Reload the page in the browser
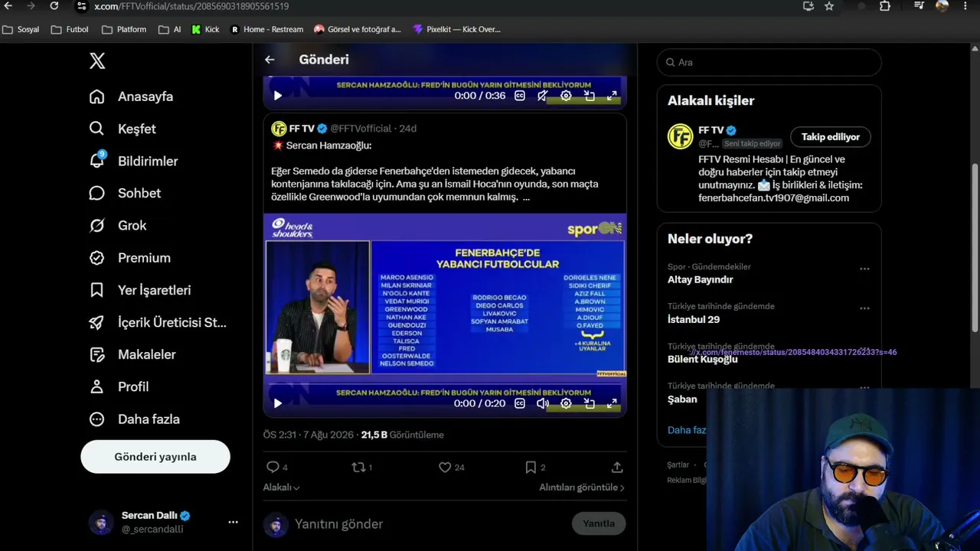 pyautogui.click(x=54, y=6)
